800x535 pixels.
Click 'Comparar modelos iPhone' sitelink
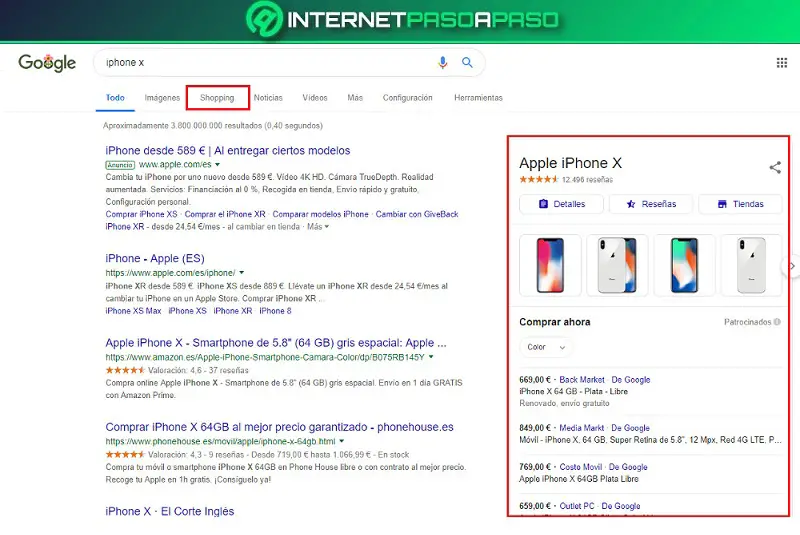(x=320, y=214)
